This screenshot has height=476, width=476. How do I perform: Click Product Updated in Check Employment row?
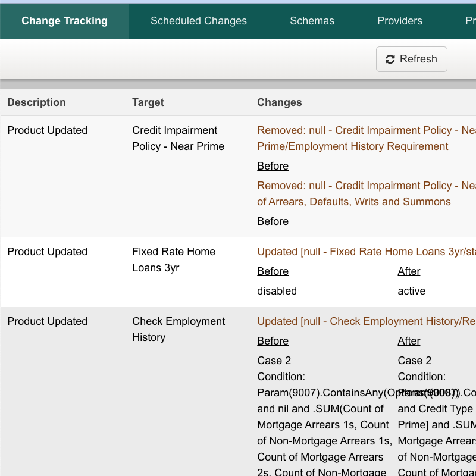click(x=48, y=321)
